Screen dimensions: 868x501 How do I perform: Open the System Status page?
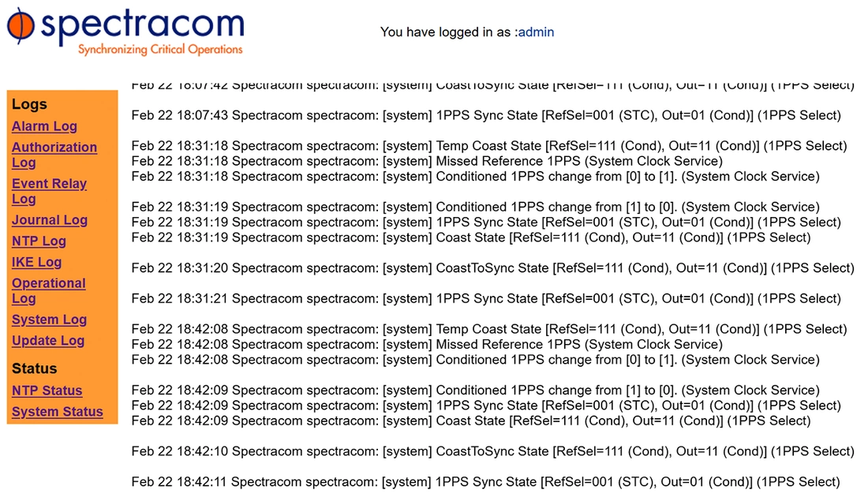58,411
